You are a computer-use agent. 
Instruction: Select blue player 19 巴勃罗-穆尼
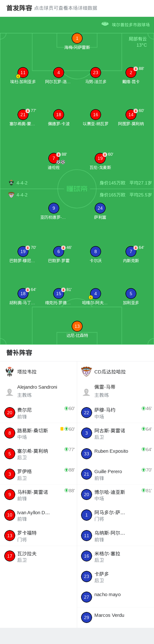click(23, 252)
